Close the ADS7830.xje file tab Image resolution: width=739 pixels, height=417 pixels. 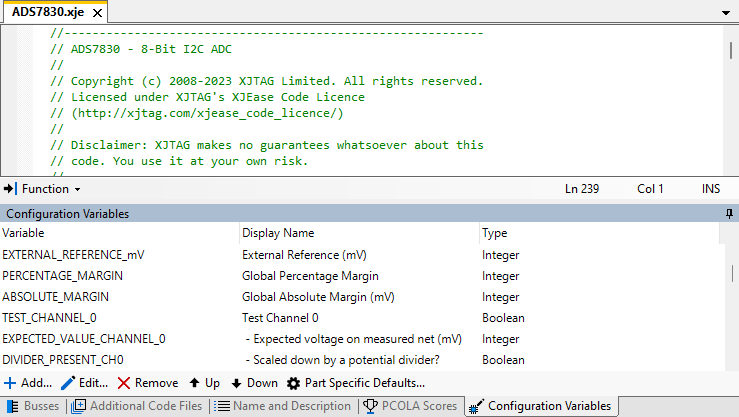[96, 11]
